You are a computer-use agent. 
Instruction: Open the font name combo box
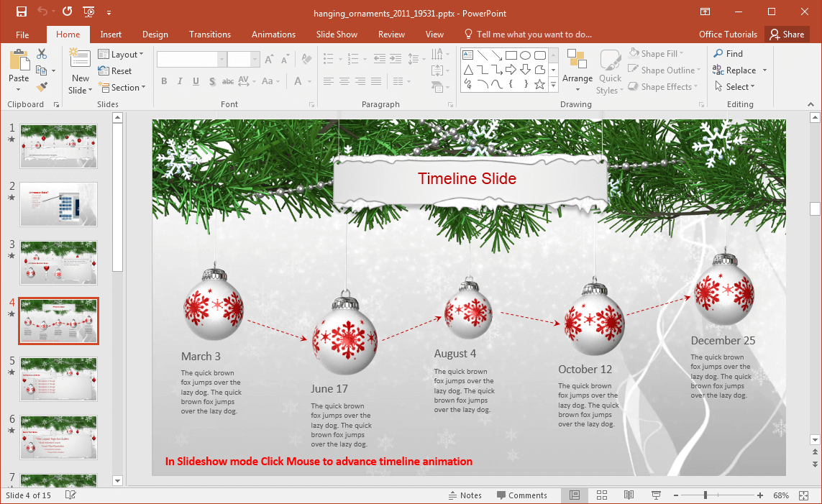pyautogui.click(x=191, y=59)
